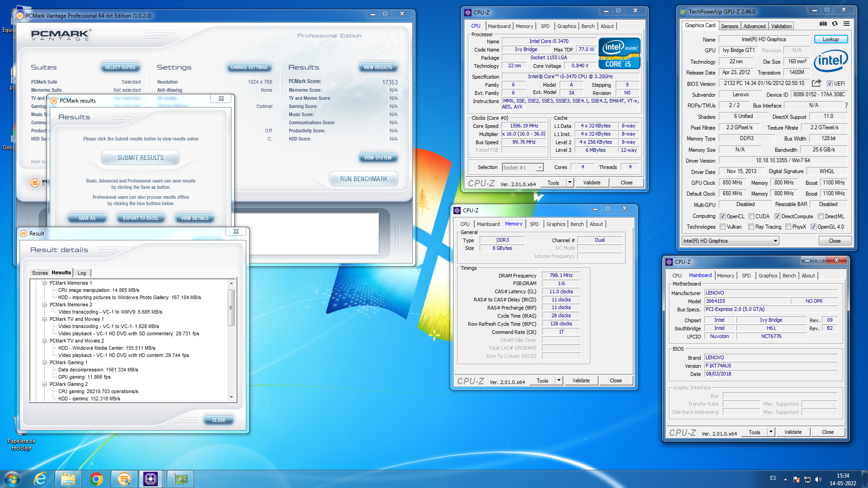The image size is (868, 488).
Task: Click the VIEW SYSTEM button
Action: (x=377, y=158)
